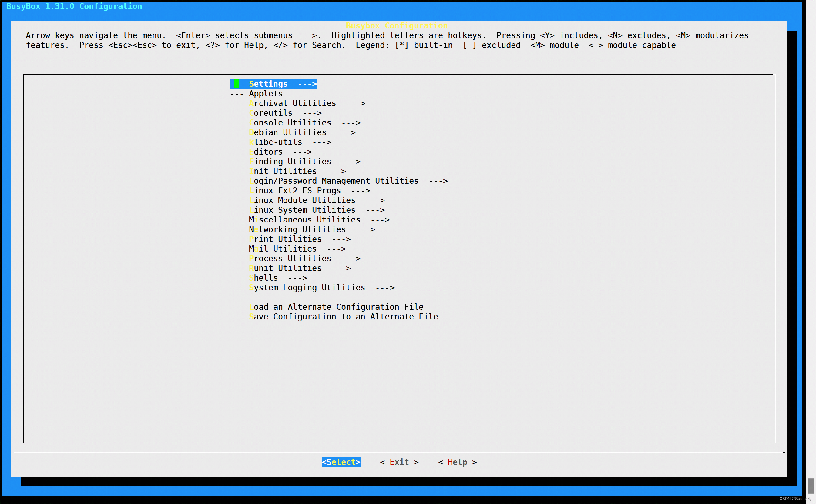Expand Miscellaneous Utilities entry
The image size is (816, 504).
pyautogui.click(x=319, y=220)
